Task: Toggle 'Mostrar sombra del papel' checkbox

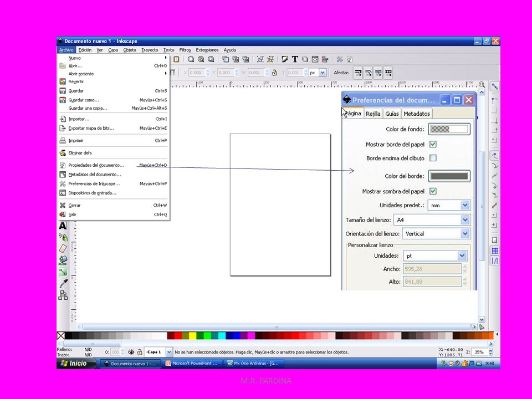Action: coord(433,191)
